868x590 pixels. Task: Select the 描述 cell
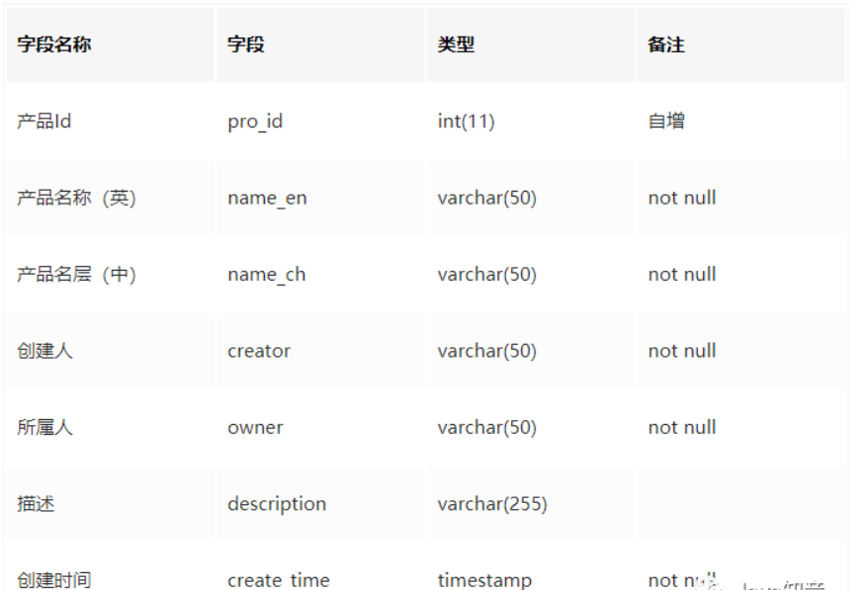[x=110, y=504]
